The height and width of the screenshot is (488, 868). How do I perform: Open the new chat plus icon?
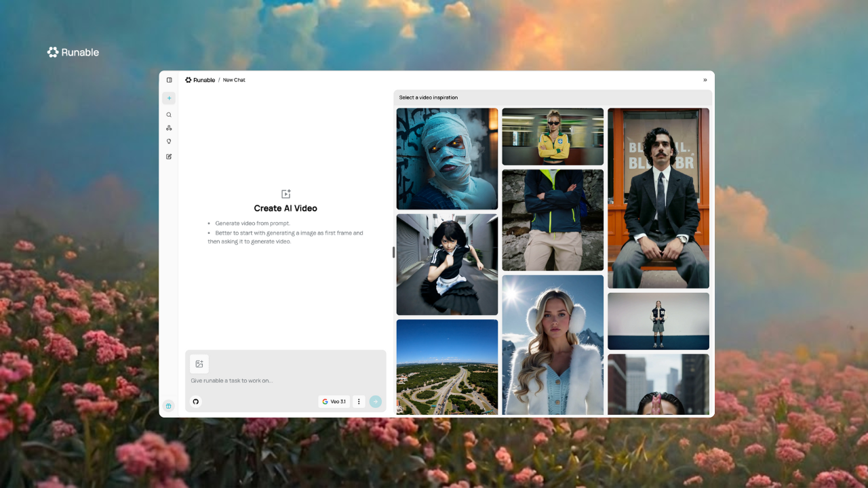pos(168,98)
